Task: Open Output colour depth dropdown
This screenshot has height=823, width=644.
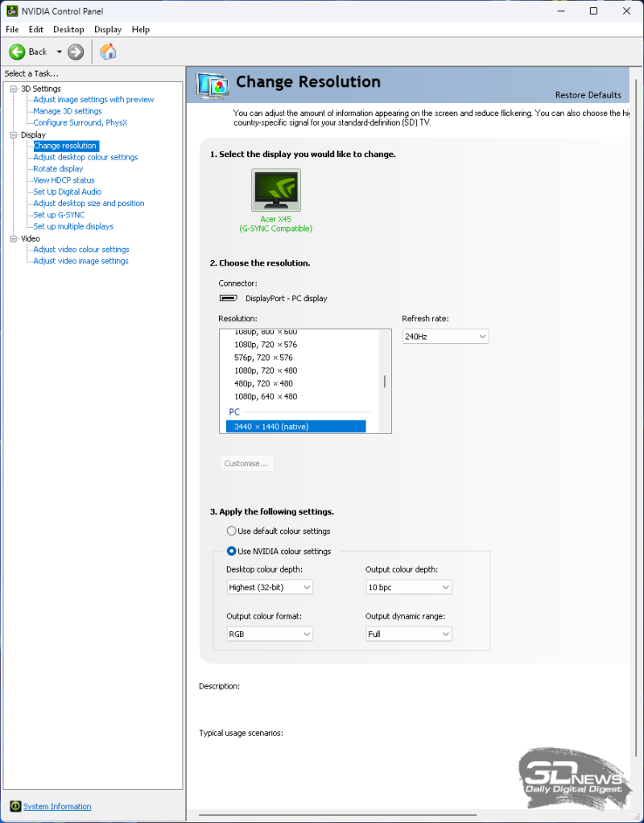Action: [409, 587]
